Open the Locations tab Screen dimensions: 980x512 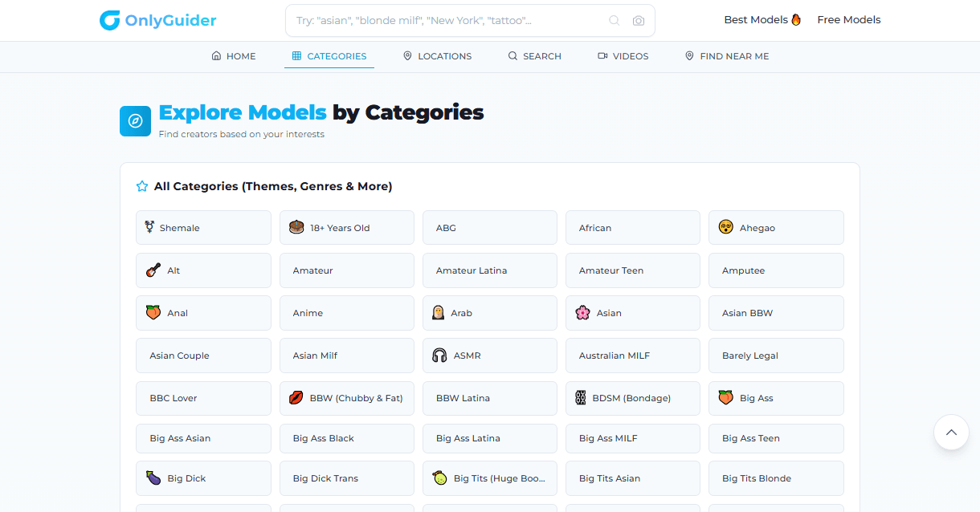pos(437,56)
